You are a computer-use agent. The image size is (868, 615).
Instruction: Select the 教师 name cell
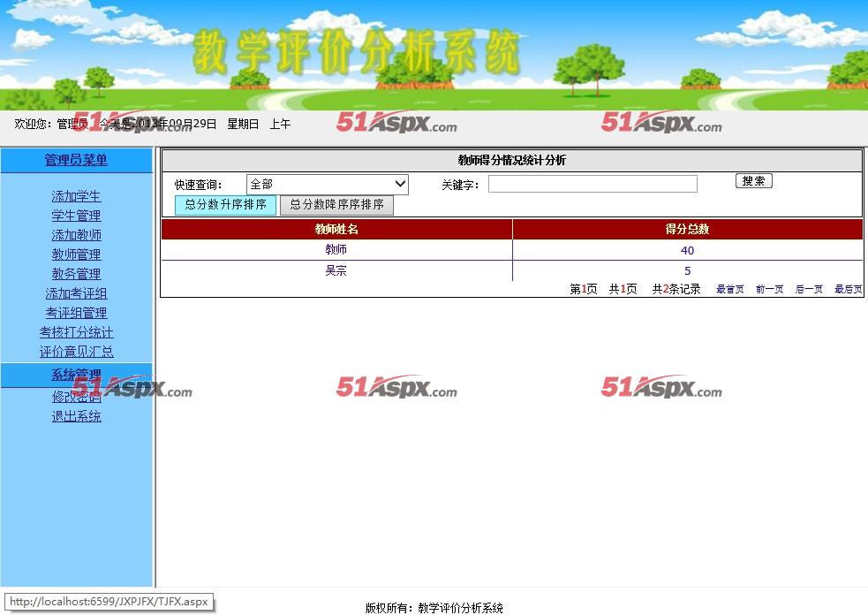[336, 250]
